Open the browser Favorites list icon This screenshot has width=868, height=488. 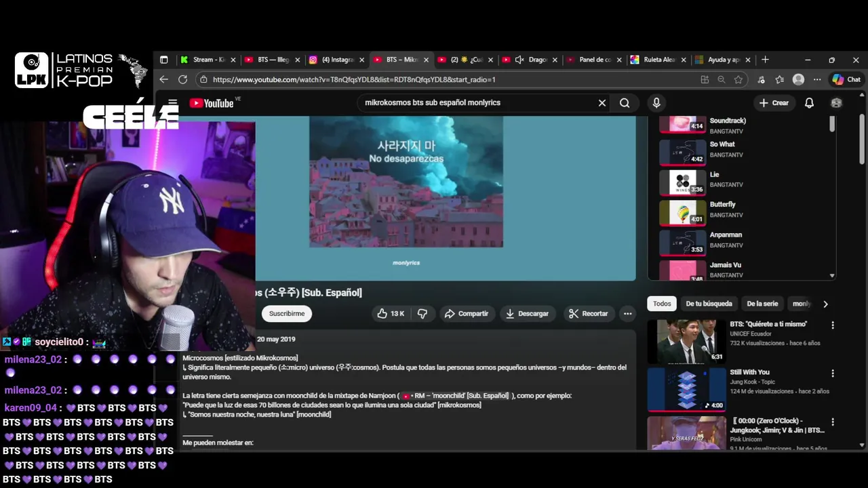(x=780, y=79)
